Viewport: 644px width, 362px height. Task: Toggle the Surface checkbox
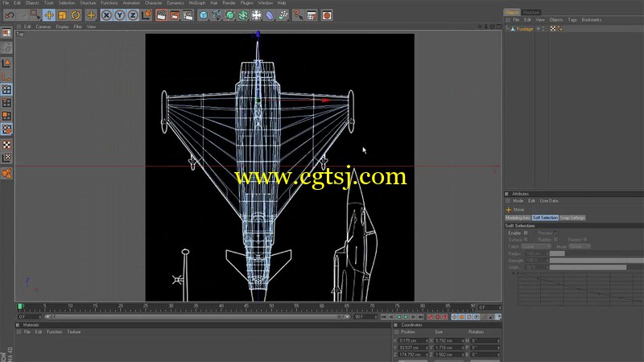526,240
